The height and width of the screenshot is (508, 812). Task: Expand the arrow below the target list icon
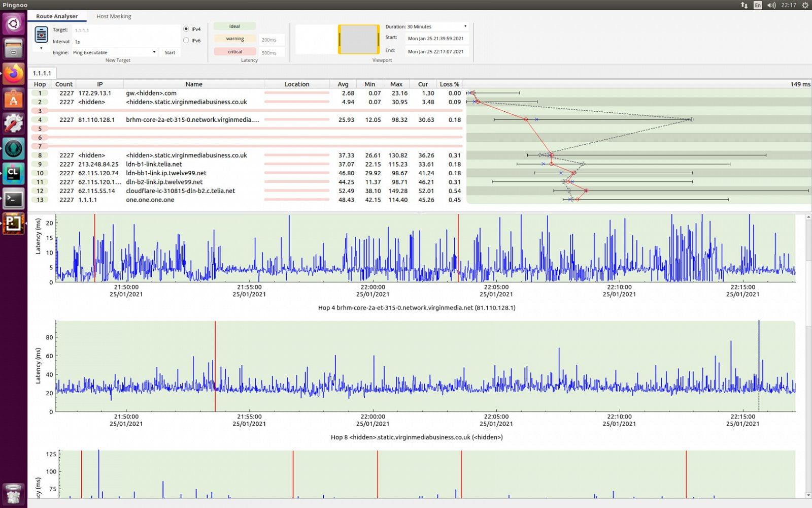click(41, 48)
